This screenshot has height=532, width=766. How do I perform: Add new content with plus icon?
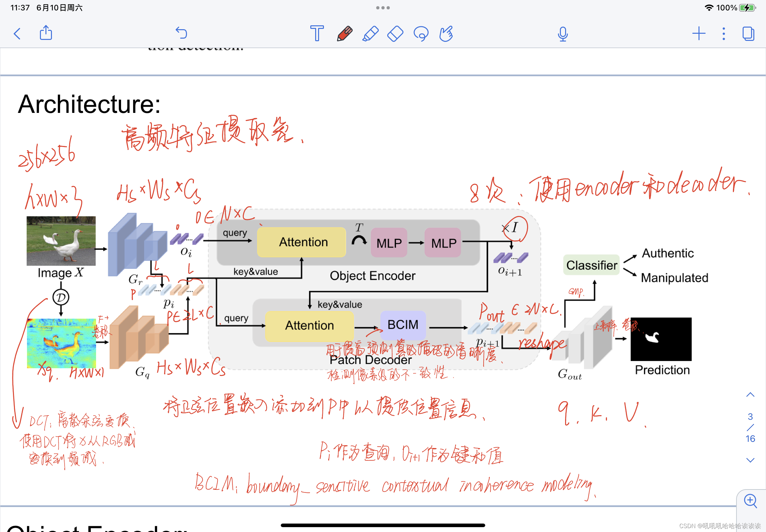point(698,34)
